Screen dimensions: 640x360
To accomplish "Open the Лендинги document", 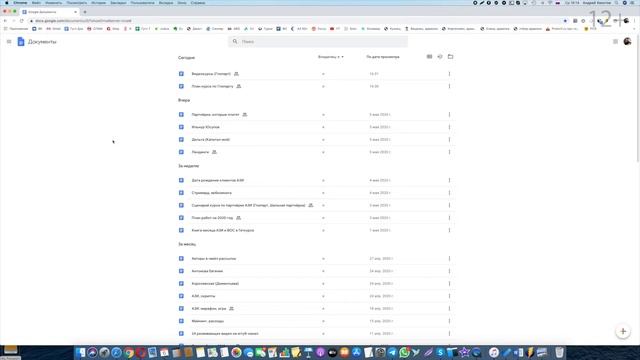I will (200, 152).
